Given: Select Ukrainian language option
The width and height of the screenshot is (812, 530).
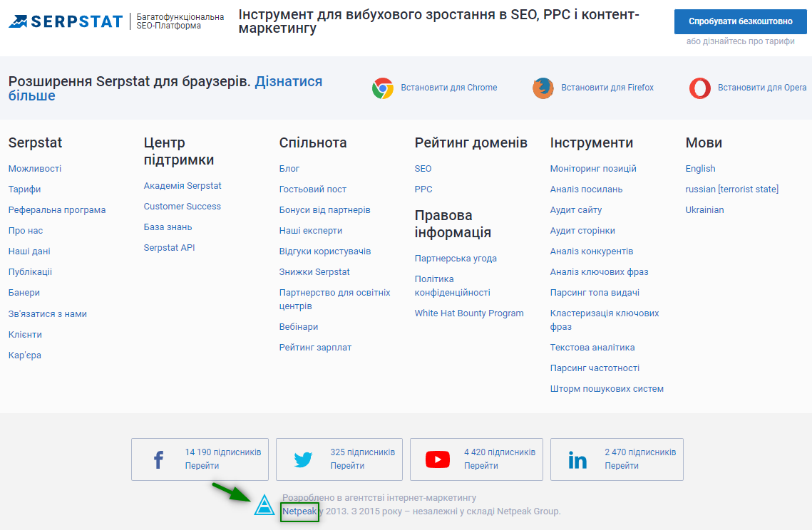Looking at the screenshot, I should click(704, 210).
